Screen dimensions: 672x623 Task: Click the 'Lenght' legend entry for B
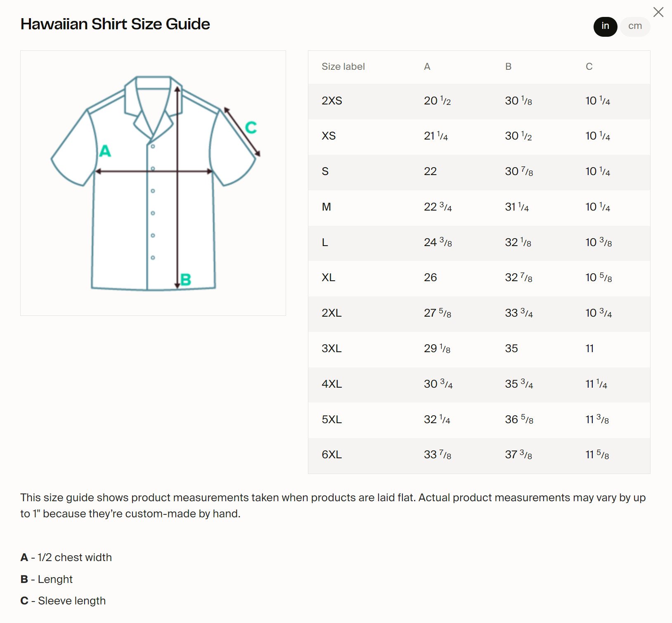click(x=55, y=580)
